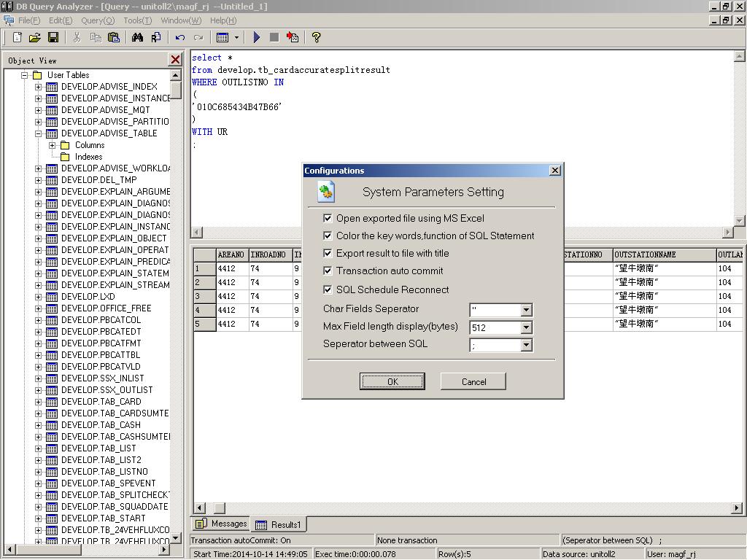
Task: Open the Edit menu
Action: point(61,20)
